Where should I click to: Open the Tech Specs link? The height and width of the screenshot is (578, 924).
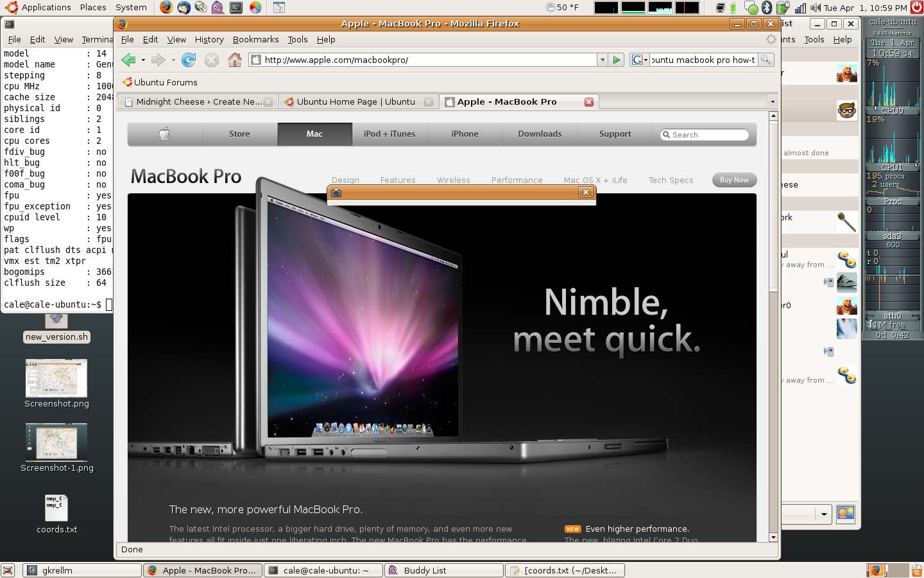tap(671, 180)
